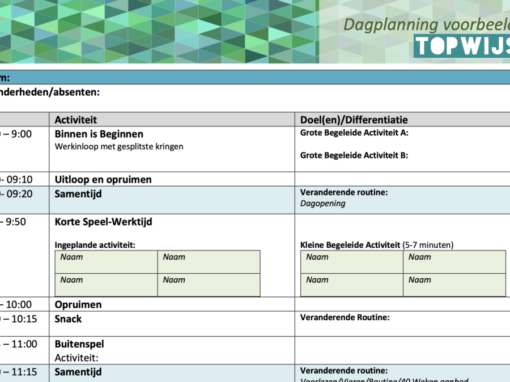The image size is (510, 382).
Task: Click 'Veranderende routine:' above Dagopening
Action: tap(344, 192)
